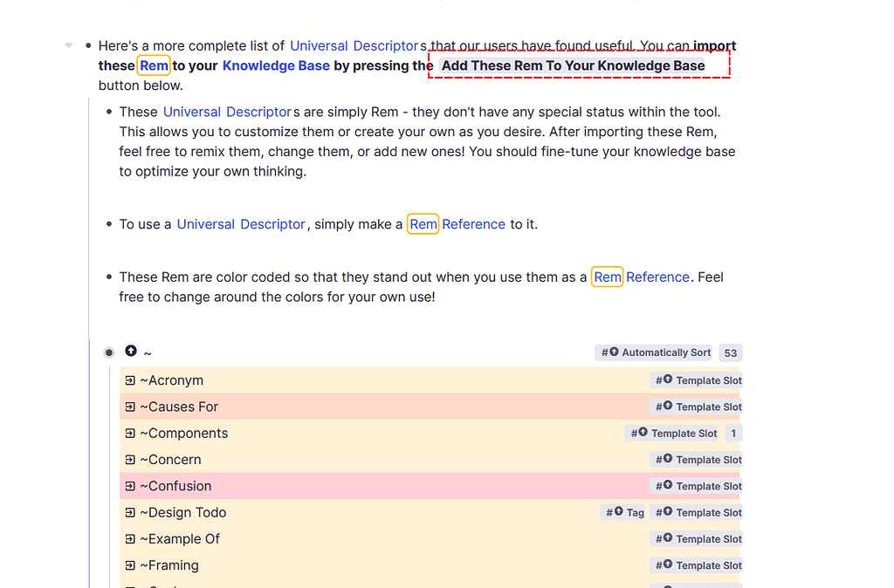Click the portal icon next to ~Framing

[129, 565]
